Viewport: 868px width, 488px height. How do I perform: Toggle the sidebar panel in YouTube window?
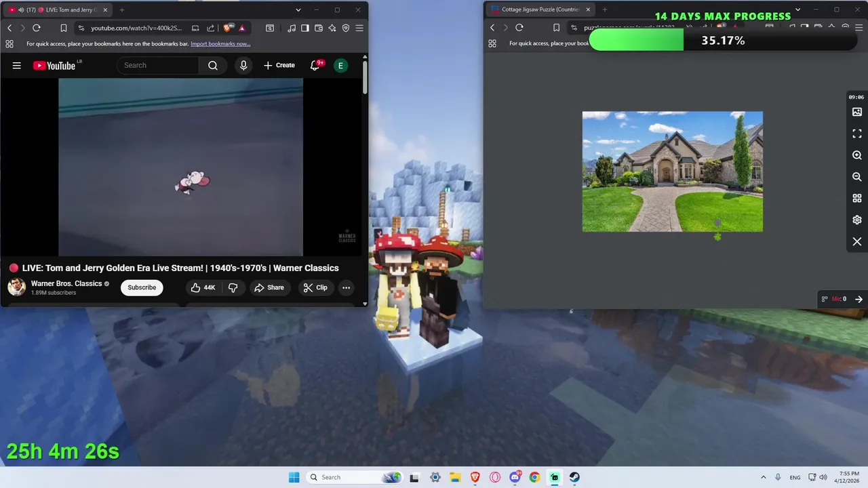coord(305,28)
